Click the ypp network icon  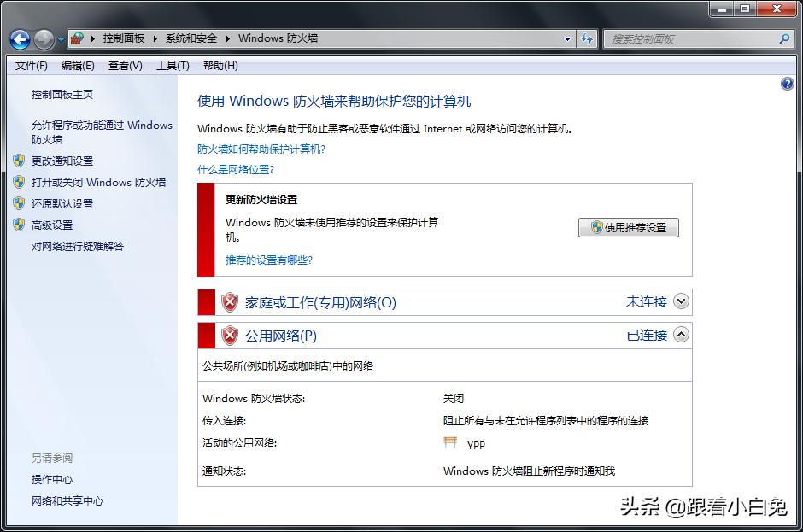(448, 442)
